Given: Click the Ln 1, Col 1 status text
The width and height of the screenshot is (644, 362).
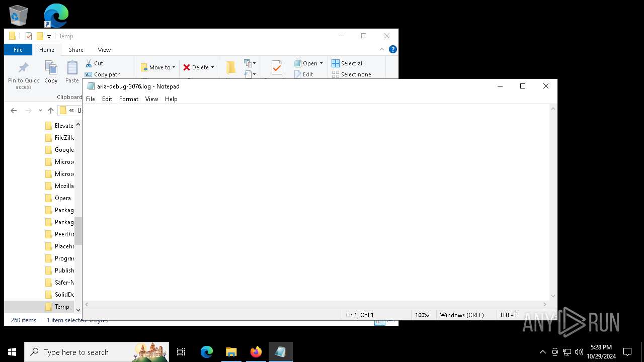Looking at the screenshot, I should [360, 315].
